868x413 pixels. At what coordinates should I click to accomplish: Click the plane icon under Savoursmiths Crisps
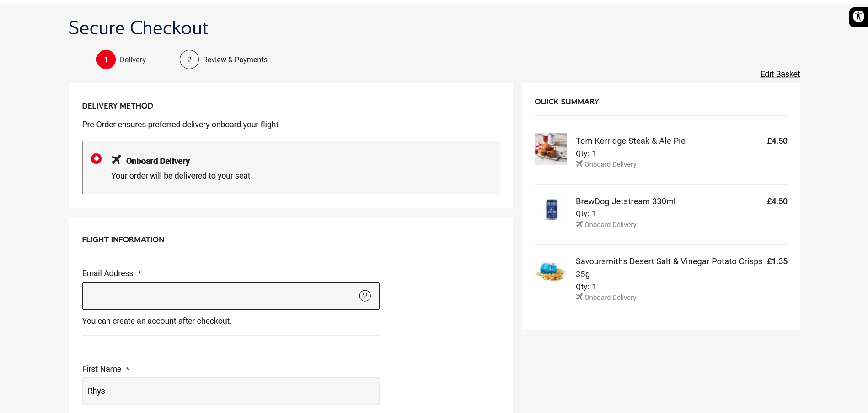(579, 297)
